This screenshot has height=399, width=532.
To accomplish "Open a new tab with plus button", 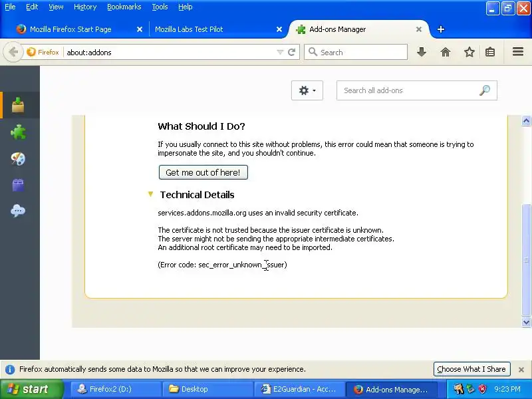I will pos(441,29).
